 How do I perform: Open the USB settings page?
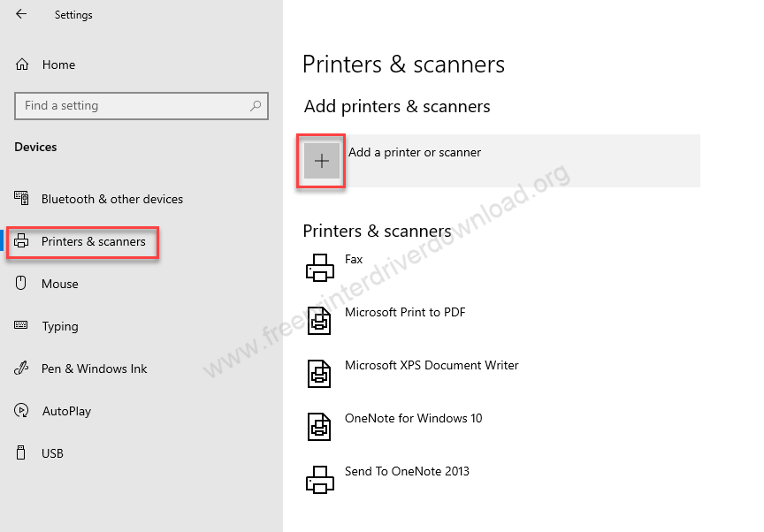click(x=53, y=453)
